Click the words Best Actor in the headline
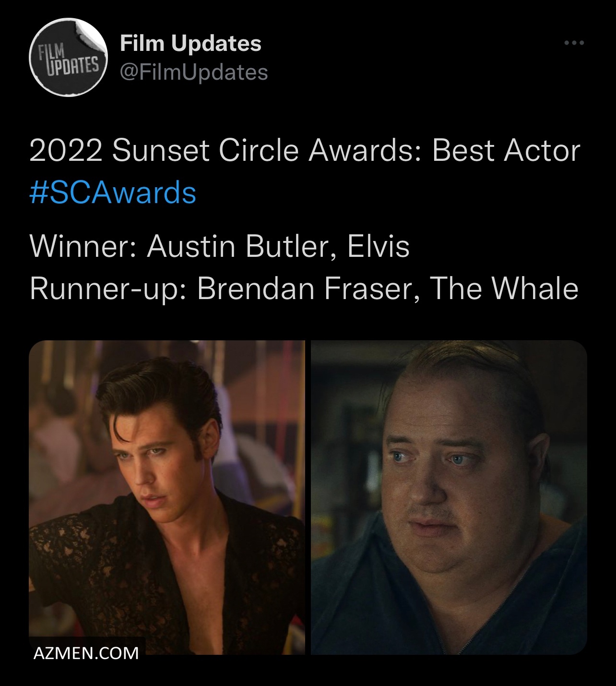The height and width of the screenshot is (686, 616). pyautogui.click(x=506, y=151)
